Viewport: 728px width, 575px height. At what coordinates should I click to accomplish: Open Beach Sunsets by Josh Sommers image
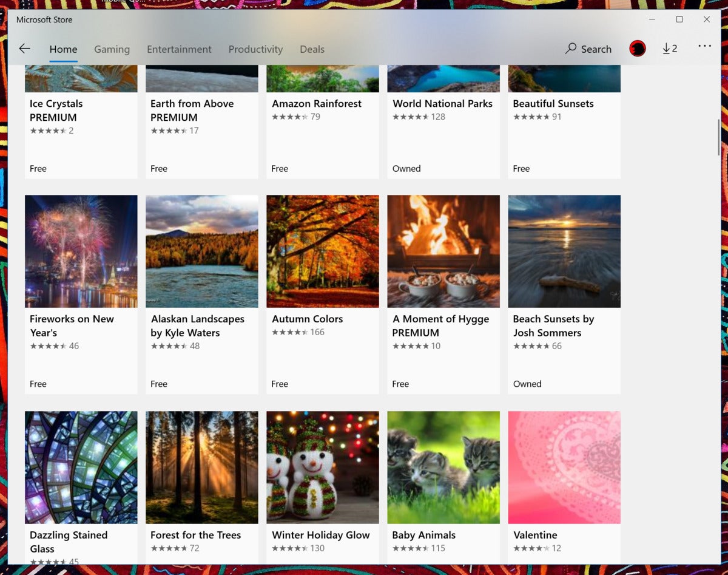[x=564, y=251]
